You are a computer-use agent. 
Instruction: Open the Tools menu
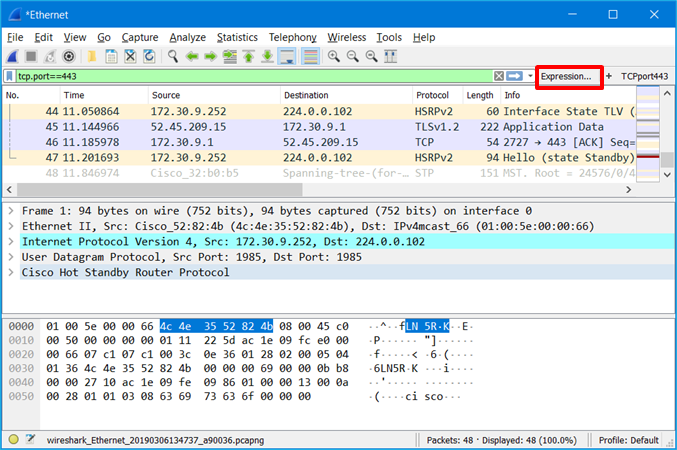[389, 38]
